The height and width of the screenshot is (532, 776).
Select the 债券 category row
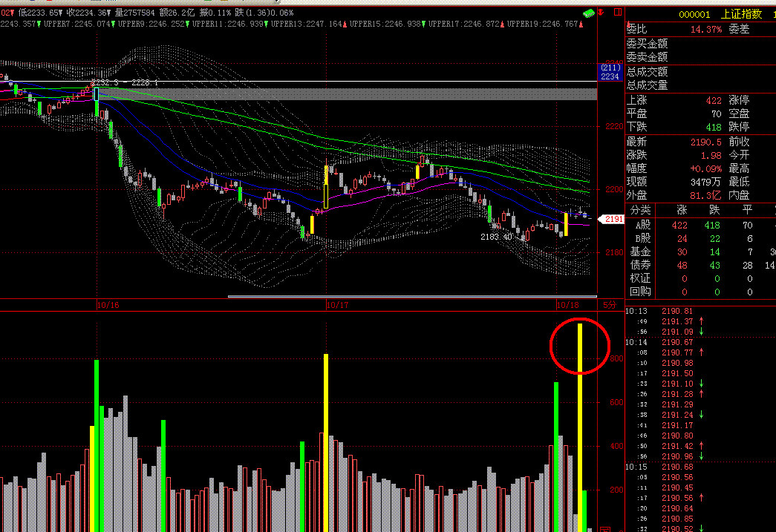point(639,265)
